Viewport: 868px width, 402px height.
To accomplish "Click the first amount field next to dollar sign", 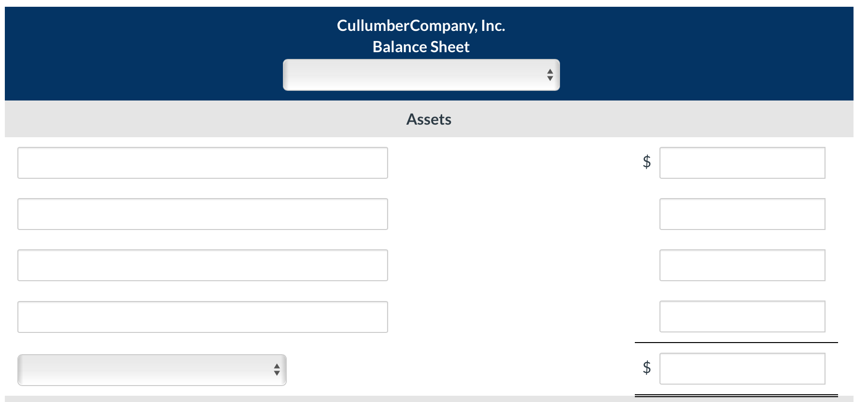I will coord(743,162).
